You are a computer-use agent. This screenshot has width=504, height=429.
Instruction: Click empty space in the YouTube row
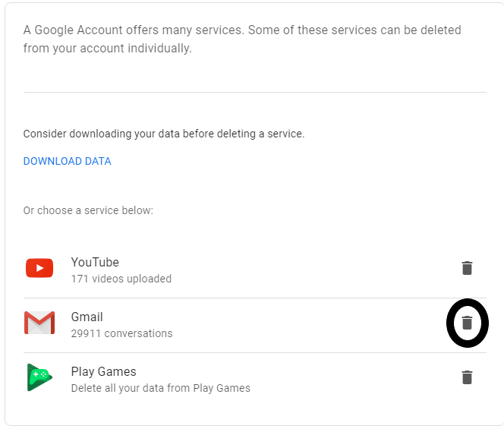[x=305, y=270]
